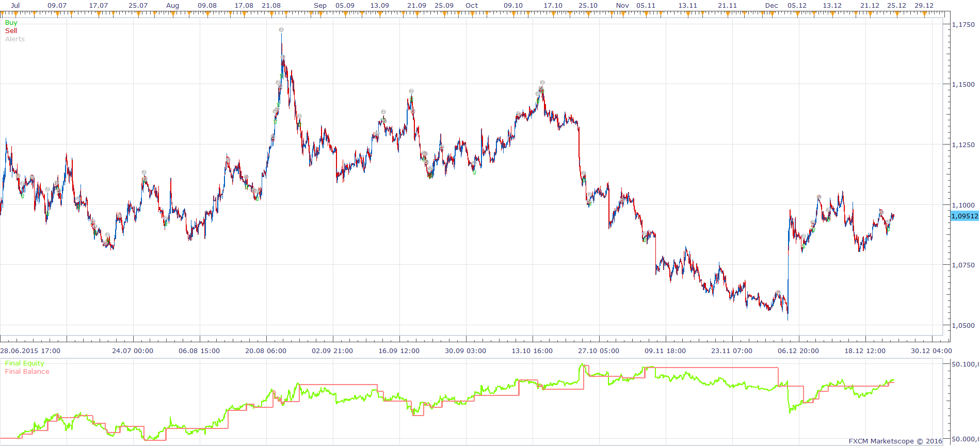The image size is (980, 446).
Task: Click the trade marker at the August peak top
Action: pos(281,30)
